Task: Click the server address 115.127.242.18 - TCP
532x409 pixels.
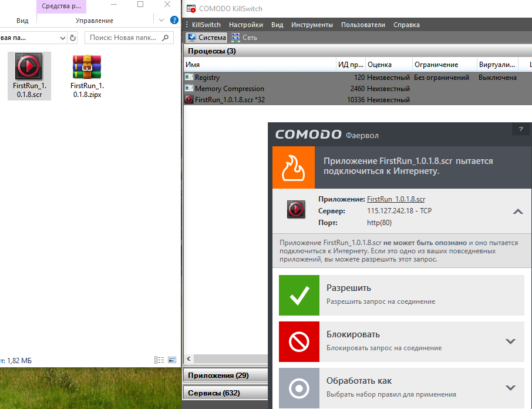Action: point(399,211)
